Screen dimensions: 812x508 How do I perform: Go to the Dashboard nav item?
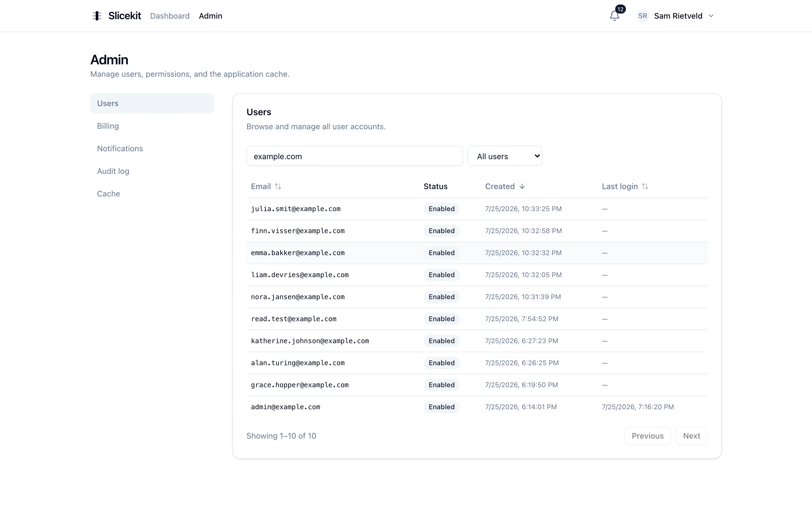click(170, 16)
